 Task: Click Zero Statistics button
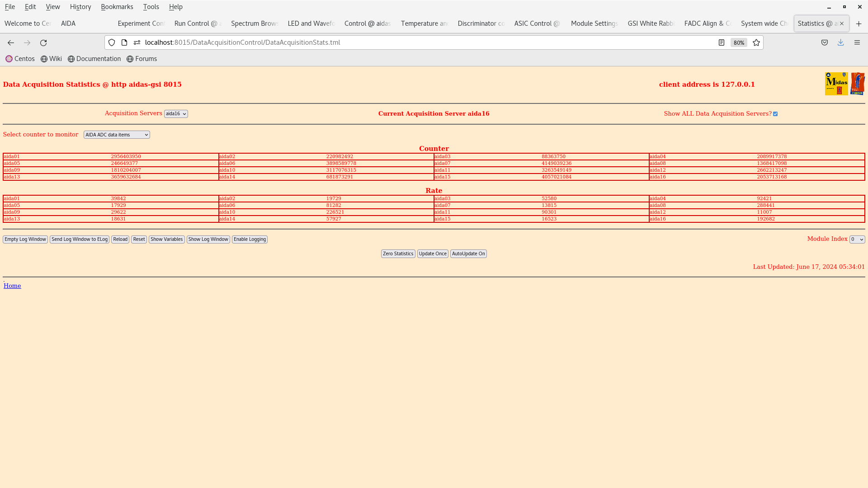[x=398, y=253]
